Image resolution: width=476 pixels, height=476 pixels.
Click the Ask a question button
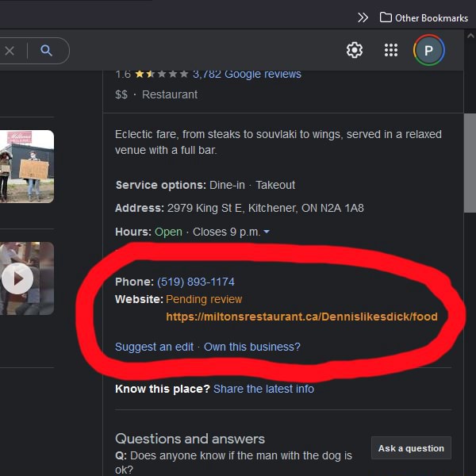pyautogui.click(x=411, y=448)
